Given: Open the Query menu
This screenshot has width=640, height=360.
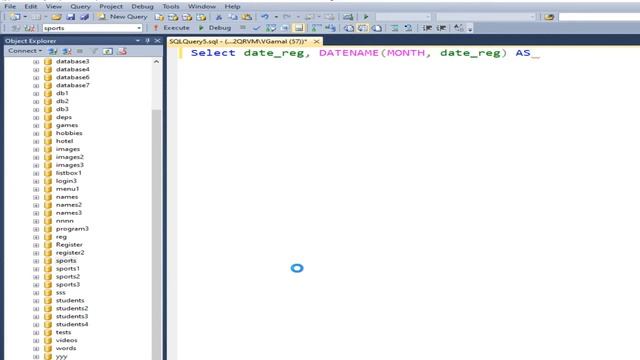Looking at the screenshot, I should click(x=80, y=7).
